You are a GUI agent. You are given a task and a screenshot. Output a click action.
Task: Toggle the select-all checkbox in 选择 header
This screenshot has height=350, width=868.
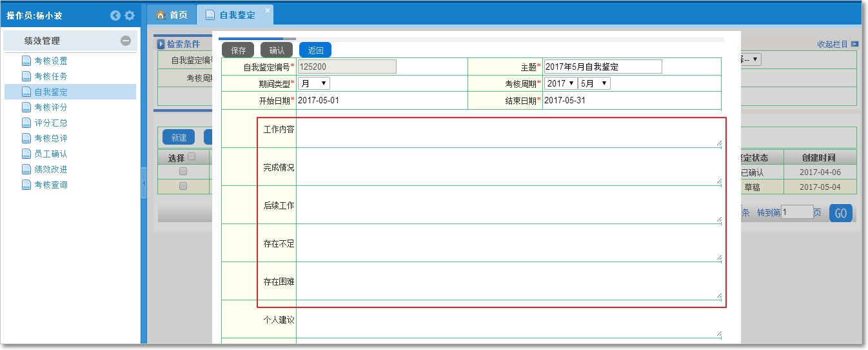192,157
